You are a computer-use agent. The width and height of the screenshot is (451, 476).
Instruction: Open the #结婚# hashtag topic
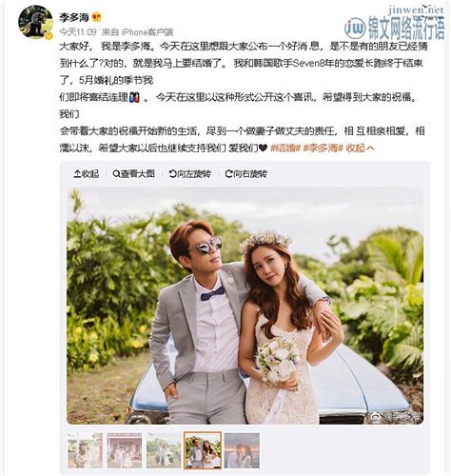[285, 148]
